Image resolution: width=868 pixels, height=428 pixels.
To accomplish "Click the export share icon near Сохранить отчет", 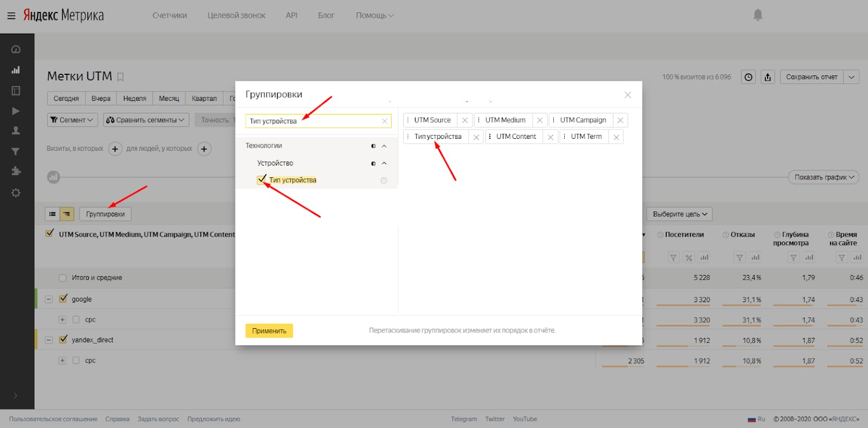I will pos(768,77).
